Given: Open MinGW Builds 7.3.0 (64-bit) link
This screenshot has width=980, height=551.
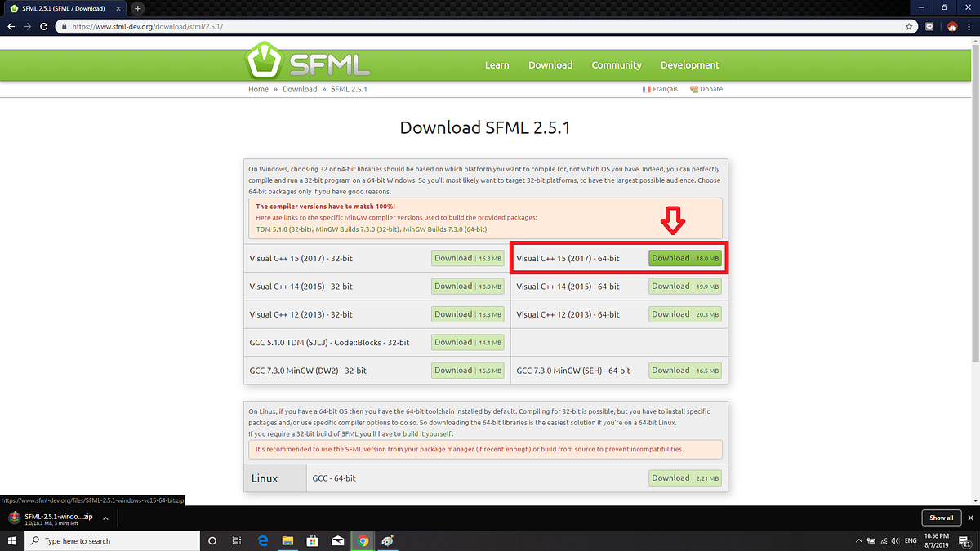Looking at the screenshot, I should pos(447,229).
